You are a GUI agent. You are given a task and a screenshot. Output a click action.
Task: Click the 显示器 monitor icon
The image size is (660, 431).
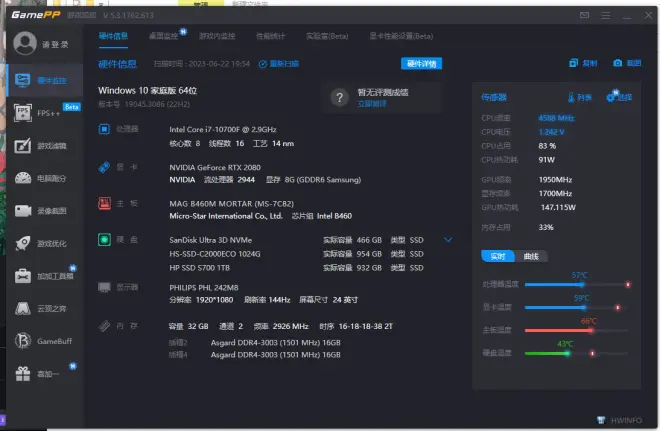pos(104,287)
